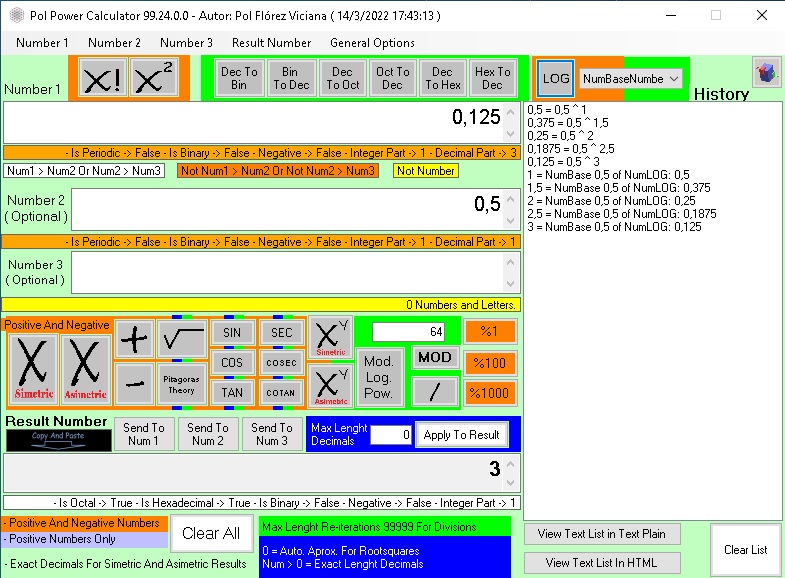This screenshot has width=785, height=578.
Task: Open the Number 2 menu
Action: (114, 43)
